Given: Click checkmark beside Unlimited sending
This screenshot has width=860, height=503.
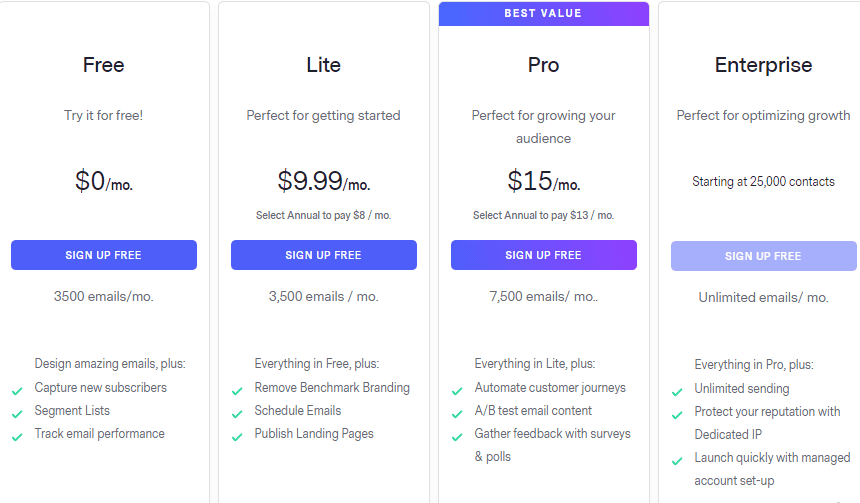Looking at the screenshot, I should (x=677, y=392).
